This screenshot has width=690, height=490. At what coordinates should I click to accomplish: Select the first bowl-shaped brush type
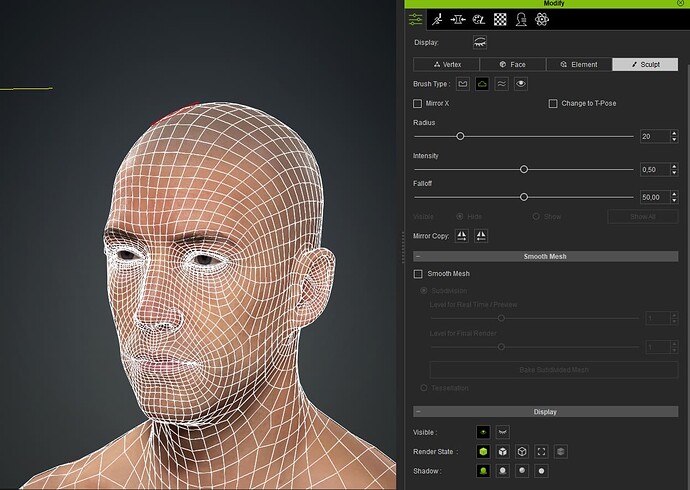coord(462,84)
